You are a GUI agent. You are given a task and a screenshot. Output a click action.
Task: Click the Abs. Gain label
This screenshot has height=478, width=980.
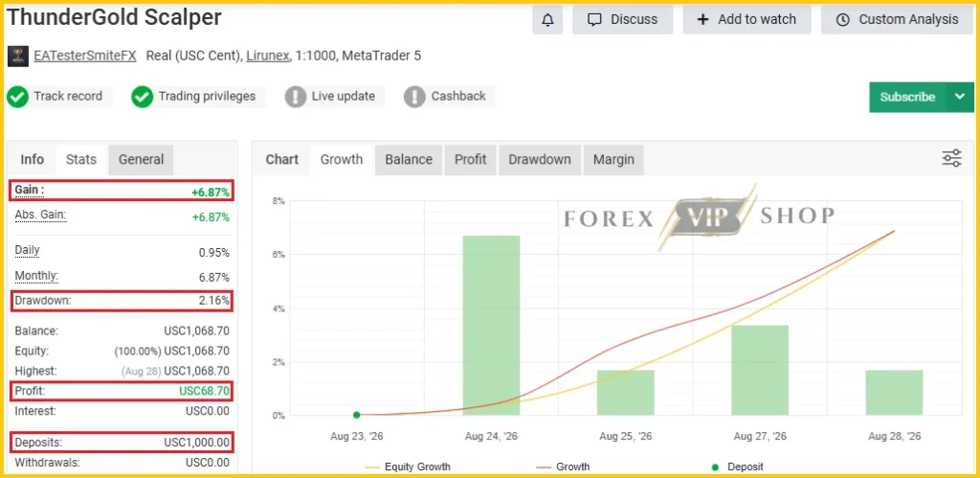click(40, 216)
